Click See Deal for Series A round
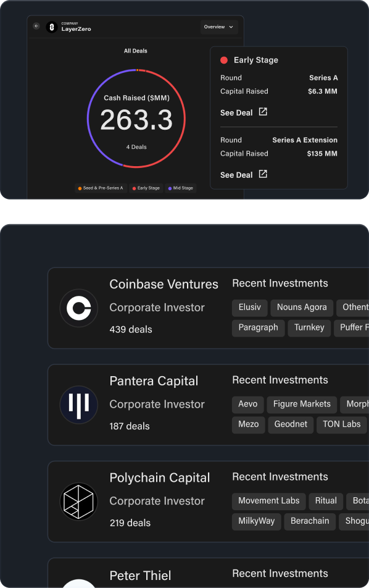The height and width of the screenshot is (588, 369). coord(236,112)
